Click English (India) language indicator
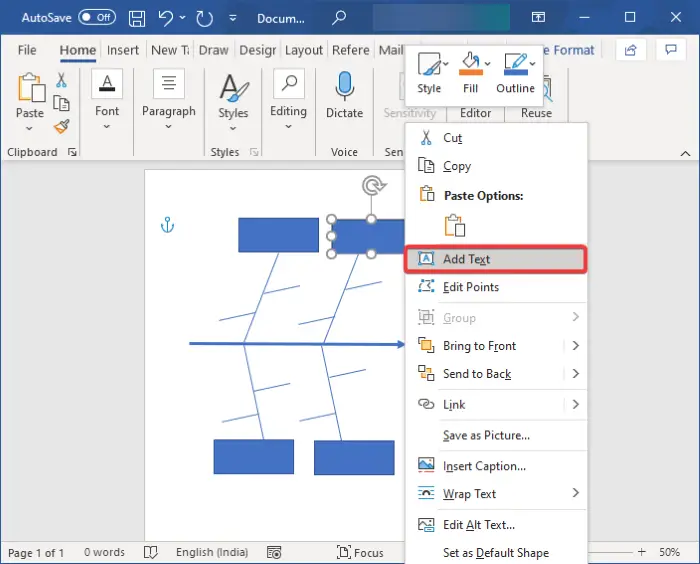The width and height of the screenshot is (700, 564). pyautogui.click(x=212, y=552)
